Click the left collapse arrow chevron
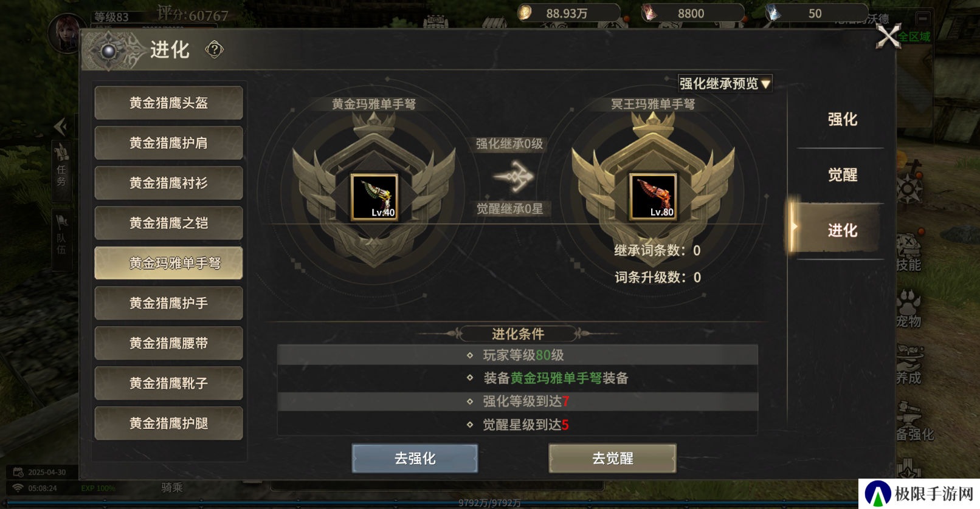980x509 pixels. click(60, 126)
